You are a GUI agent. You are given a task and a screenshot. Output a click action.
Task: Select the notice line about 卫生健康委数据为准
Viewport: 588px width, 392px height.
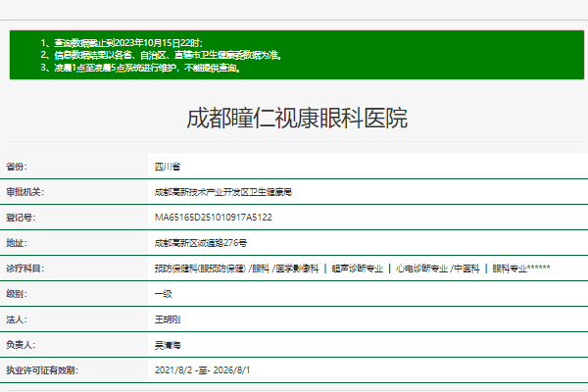(162, 55)
